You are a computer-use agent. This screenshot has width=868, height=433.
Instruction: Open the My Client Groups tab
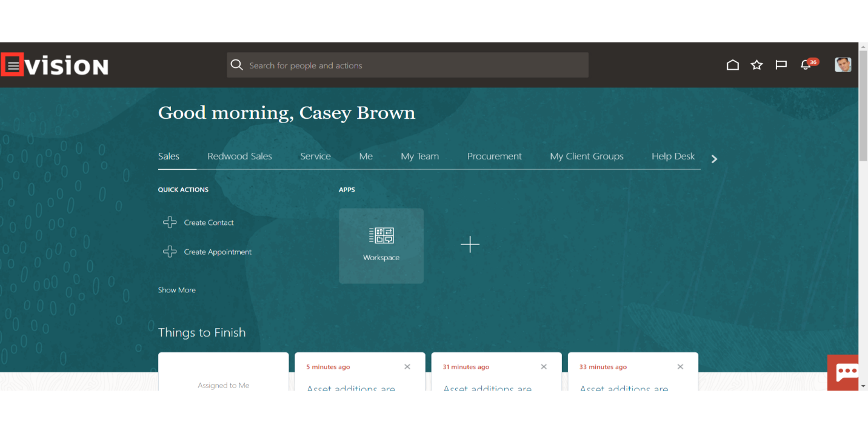pyautogui.click(x=587, y=156)
